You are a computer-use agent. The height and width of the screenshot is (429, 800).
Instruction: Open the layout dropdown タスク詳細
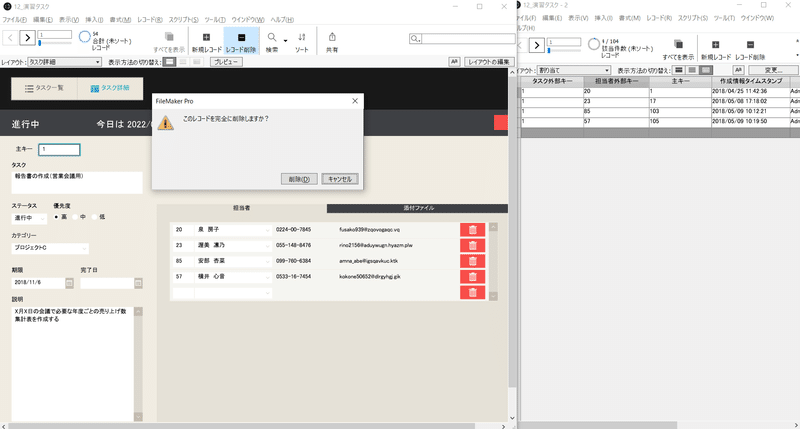point(64,62)
